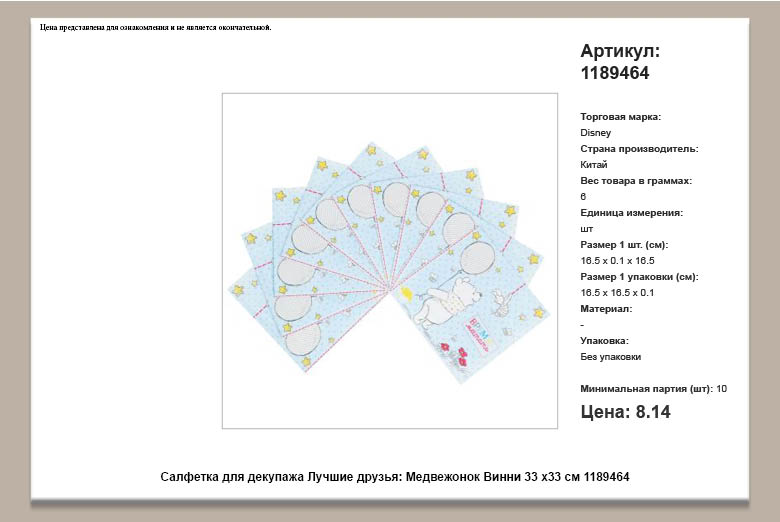This screenshot has width=780, height=522.
Task: Click the weight value '6'
Action: pyautogui.click(x=583, y=197)
